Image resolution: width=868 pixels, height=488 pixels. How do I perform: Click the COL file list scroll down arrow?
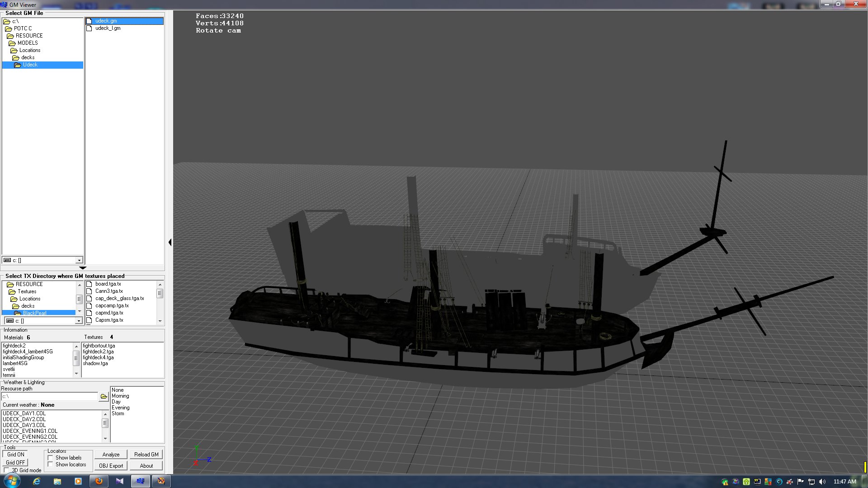point(105,438)
